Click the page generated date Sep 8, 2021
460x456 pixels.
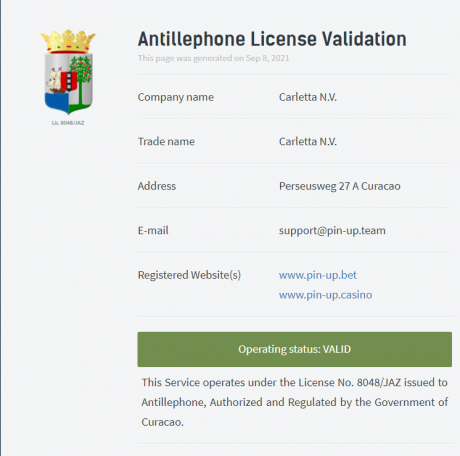pyautogui.click(x=267, y=58)
